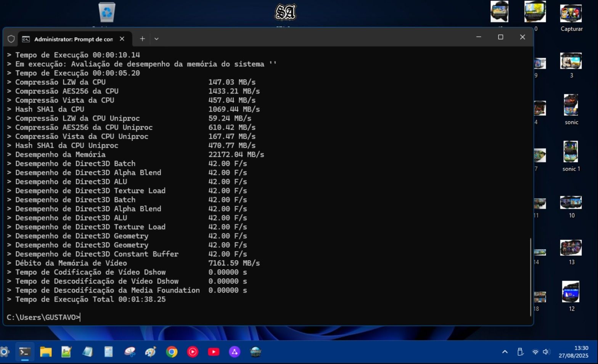Open the volume speaker tray icon
This screenshot has width=598, height=364.
click(x=546, y=352)
